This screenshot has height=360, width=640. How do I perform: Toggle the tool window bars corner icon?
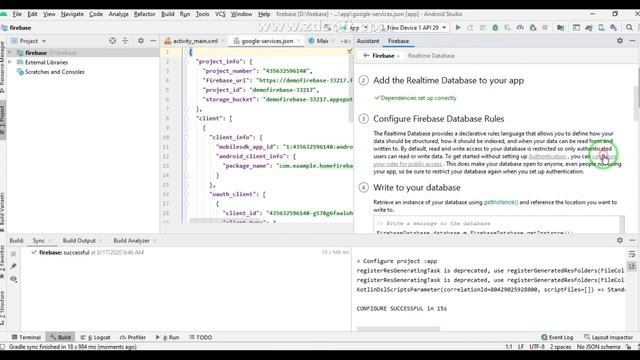[3, 347]
